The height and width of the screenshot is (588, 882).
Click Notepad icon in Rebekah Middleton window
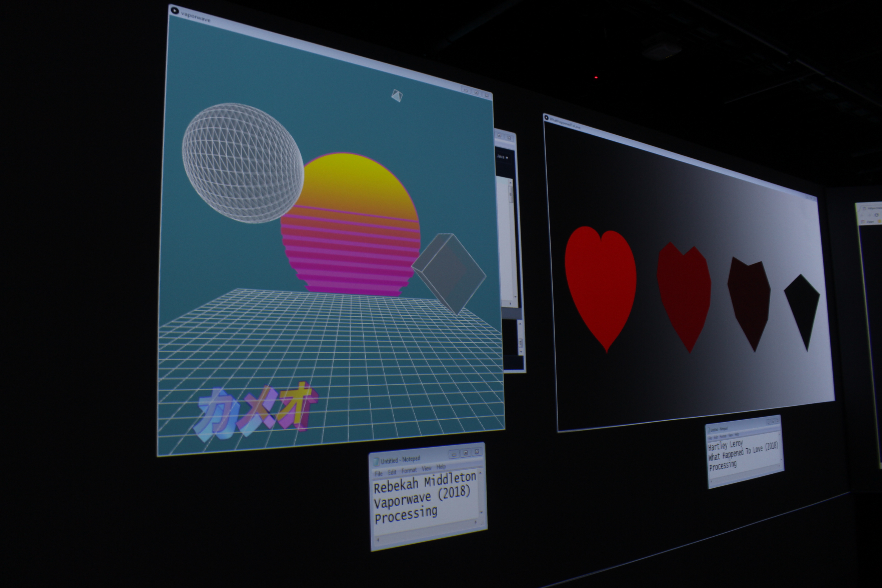376,462
